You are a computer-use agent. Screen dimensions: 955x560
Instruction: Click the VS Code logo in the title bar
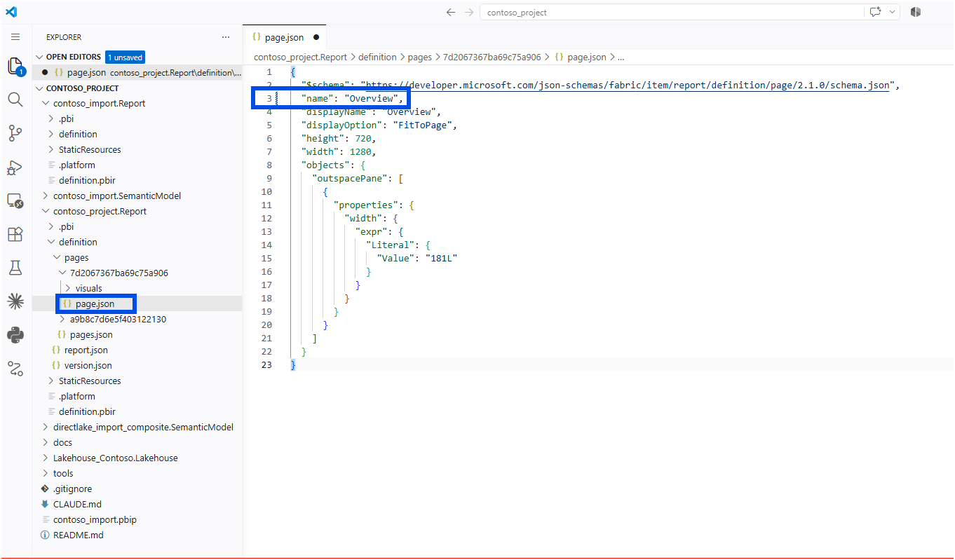tap(11, 12)
